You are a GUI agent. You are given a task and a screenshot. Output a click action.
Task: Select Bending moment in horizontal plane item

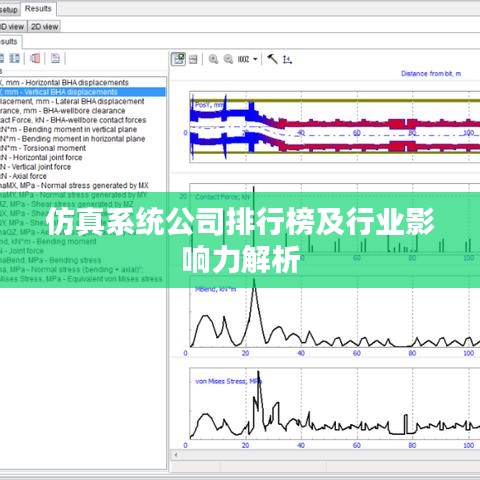(83, 138)
